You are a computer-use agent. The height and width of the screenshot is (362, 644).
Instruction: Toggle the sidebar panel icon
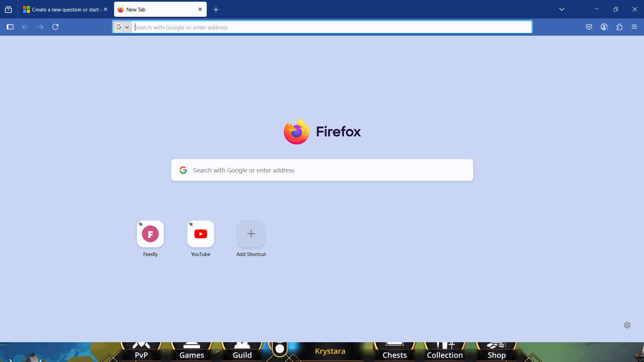[x=10, y=27]
